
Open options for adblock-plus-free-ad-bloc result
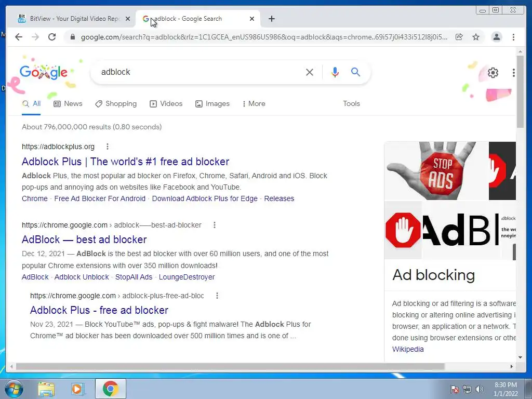tap(217, 296)
